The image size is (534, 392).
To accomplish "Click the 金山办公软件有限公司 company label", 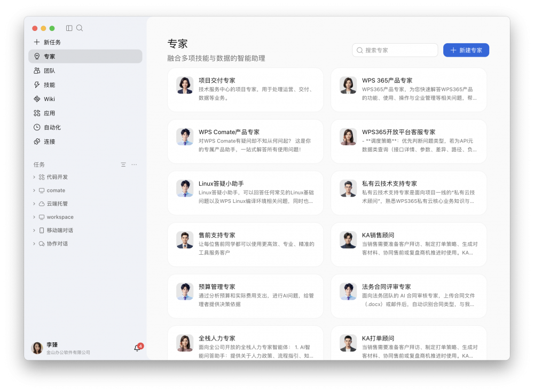I will [68, 352].
